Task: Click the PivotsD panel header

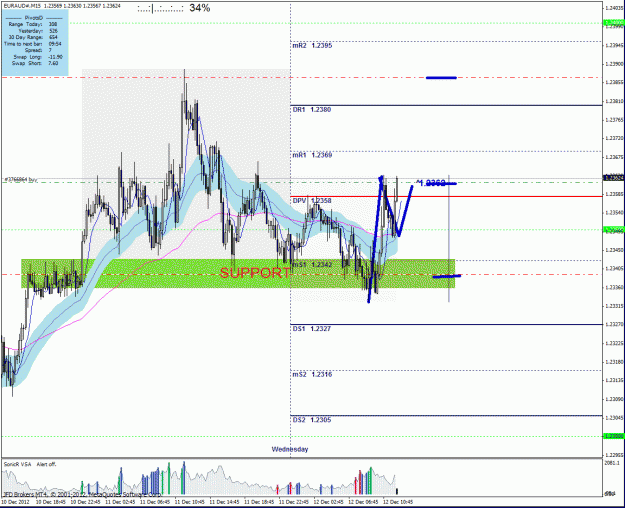Action: point(34,18)
